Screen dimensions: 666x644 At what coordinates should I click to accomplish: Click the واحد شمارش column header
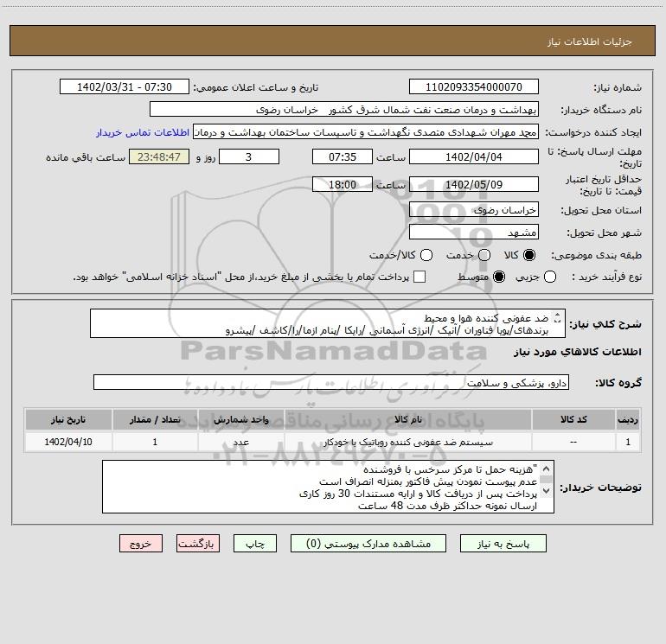coord(240,419)
